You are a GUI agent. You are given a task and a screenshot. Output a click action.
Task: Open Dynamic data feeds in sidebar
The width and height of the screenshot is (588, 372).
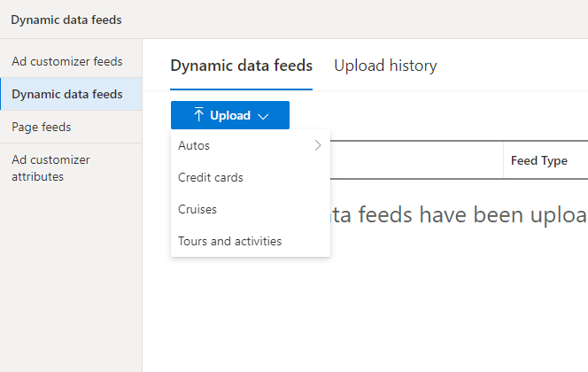[71, 94]
